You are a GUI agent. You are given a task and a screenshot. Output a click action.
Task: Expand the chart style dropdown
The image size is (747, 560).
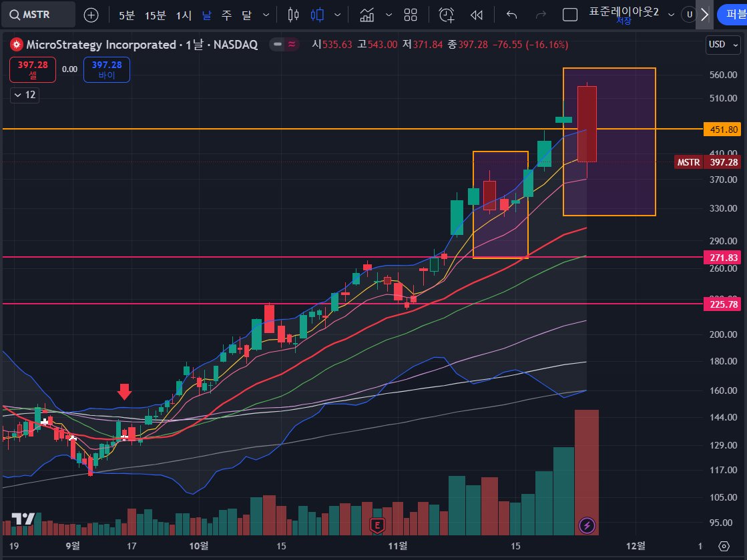338,15
